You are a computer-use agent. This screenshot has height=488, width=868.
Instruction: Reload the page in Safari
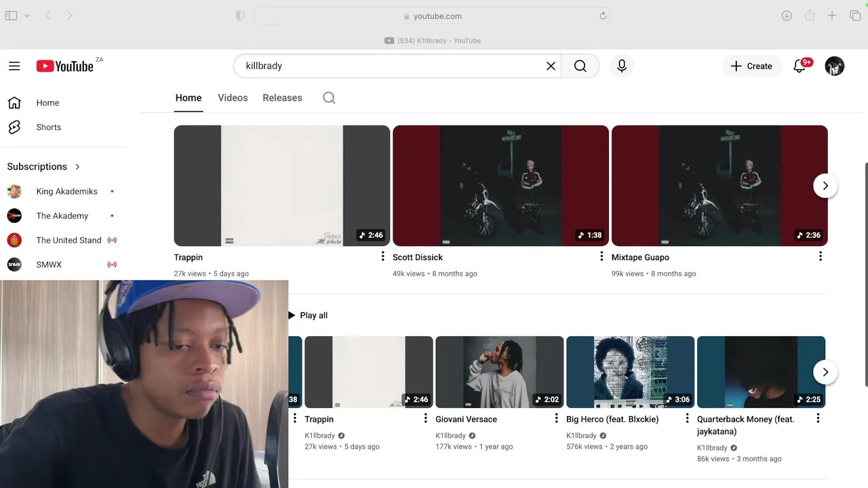(603, 16)
